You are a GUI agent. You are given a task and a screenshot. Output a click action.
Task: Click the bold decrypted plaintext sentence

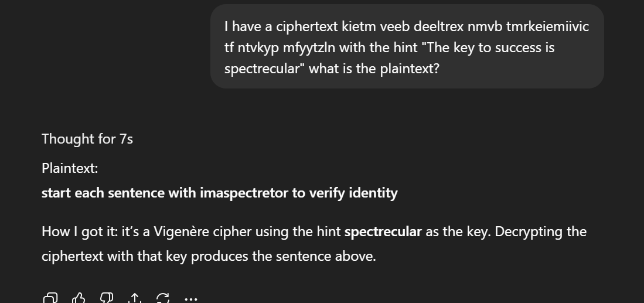coord(219,193)
